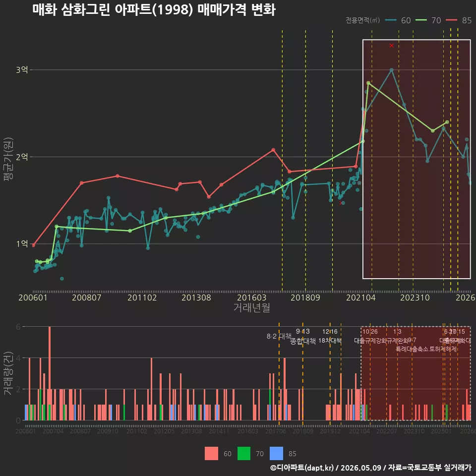The height and width of the screenshot is (476, 476).
Task: Click the 202310 label under the price chart
Action: point(415,297)
